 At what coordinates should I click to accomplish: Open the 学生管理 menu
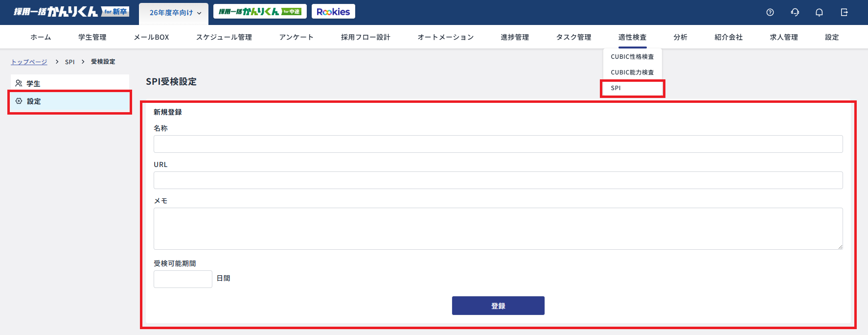point(92,37)
